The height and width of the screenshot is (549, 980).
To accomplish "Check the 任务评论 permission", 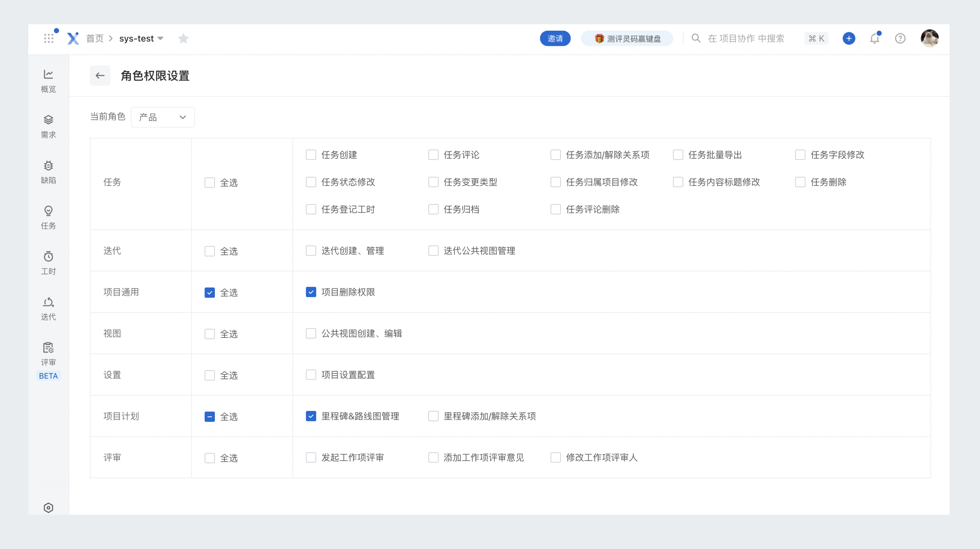I will 433,155.
